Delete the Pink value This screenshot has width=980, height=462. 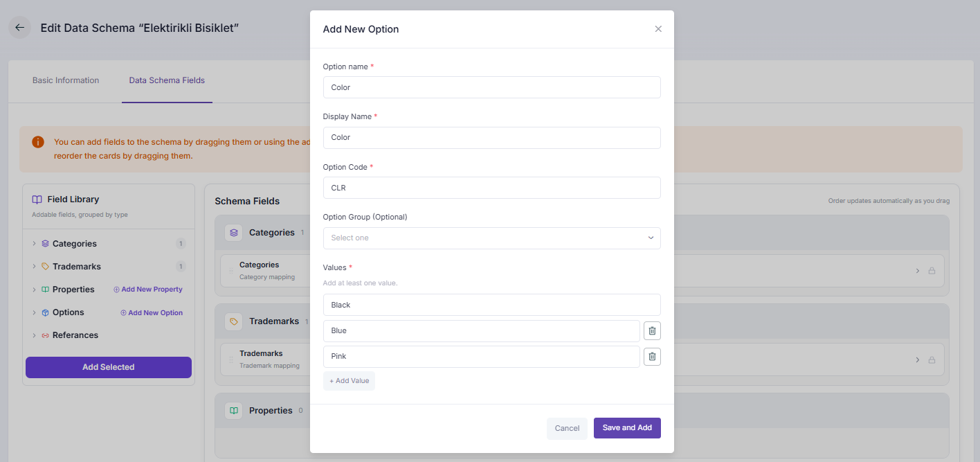pyautogui.click(x=652, y=357)
